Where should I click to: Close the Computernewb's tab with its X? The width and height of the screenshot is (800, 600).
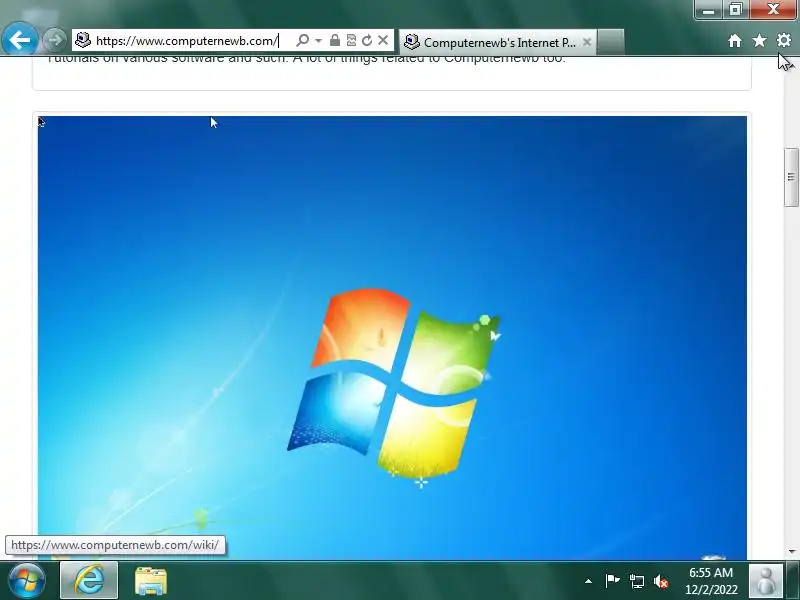(x=587, y=42)
